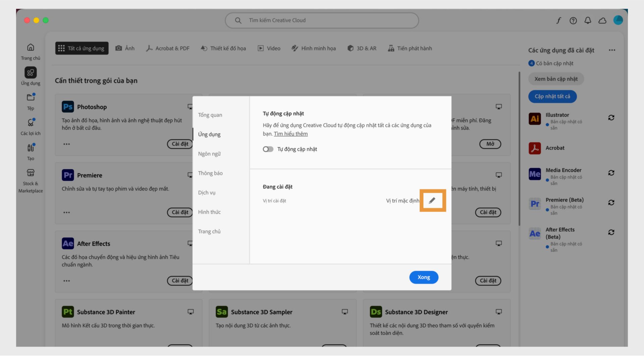The image size is (644, 356).
Task: Open Premiere more options ellipsis
Action: pos(67,213)
